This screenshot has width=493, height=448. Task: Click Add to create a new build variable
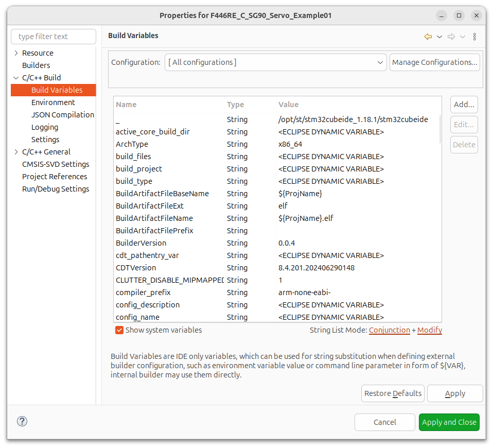coord(464,104)
